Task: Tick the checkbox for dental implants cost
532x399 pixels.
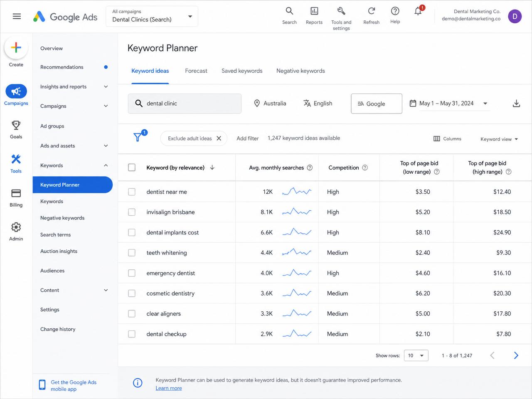Action: pos(132,232)
